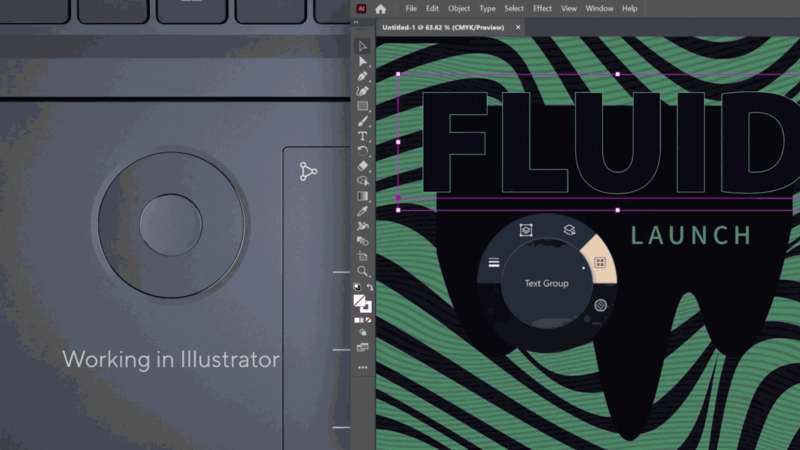This screenshot has height=450, width=800.
Task: Set paint to None
Action: 368,320
